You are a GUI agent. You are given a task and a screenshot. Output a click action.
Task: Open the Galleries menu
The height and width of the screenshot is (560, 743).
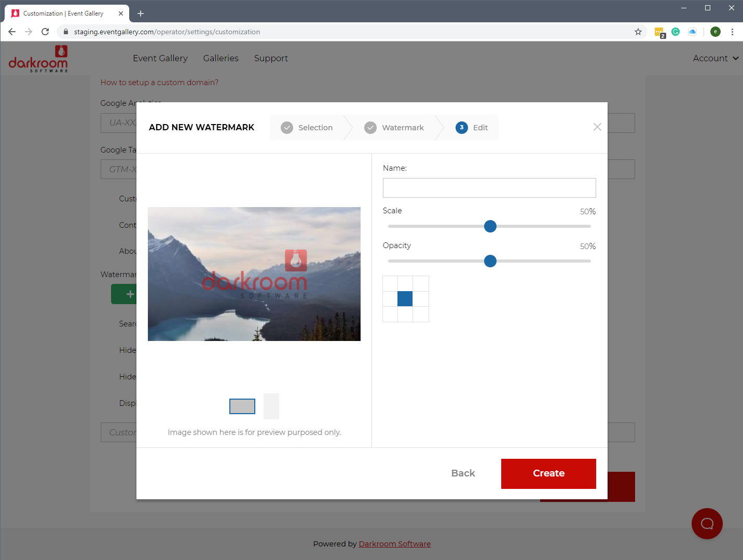point(221,58)
